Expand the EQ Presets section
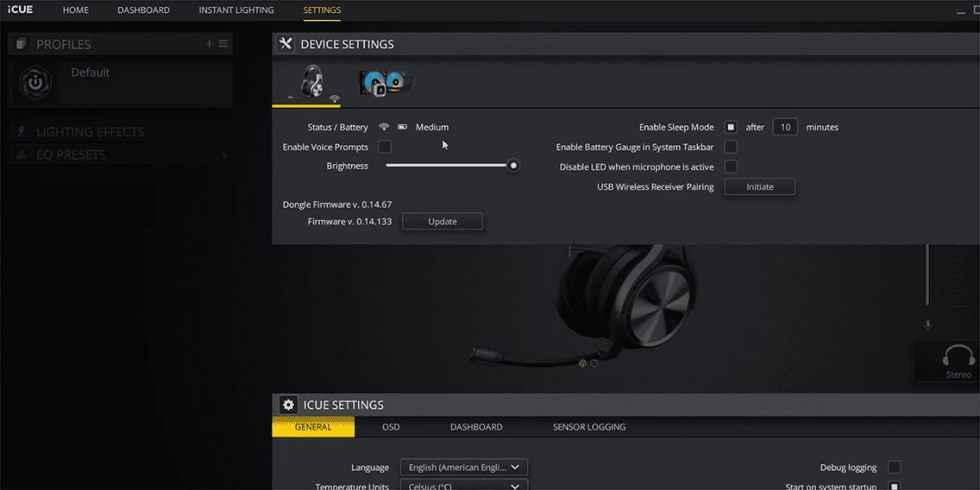 click(121, 154)
